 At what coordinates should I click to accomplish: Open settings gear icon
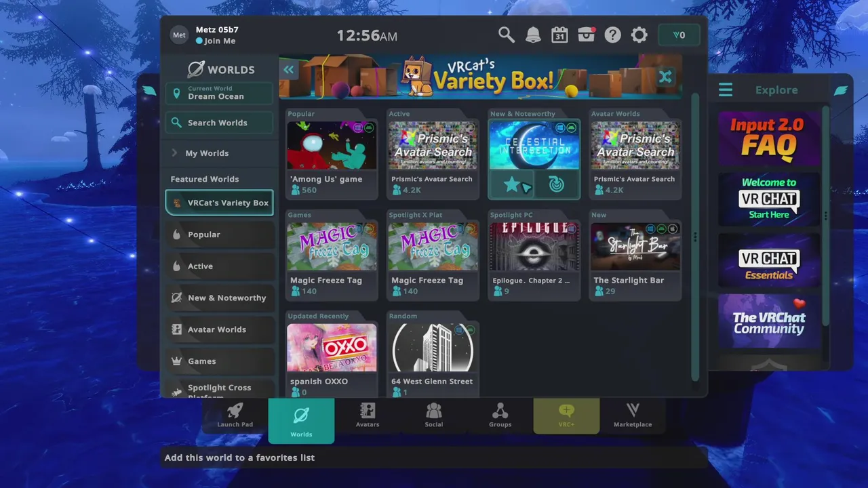pyautogui.click(x=639, y=35)
